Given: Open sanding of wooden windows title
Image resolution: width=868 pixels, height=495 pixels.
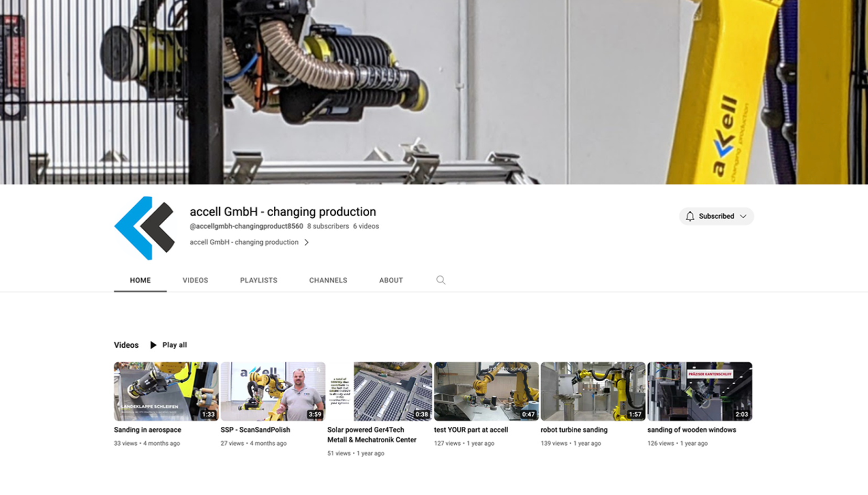Looking at the screenshot, I should [691, 429].
